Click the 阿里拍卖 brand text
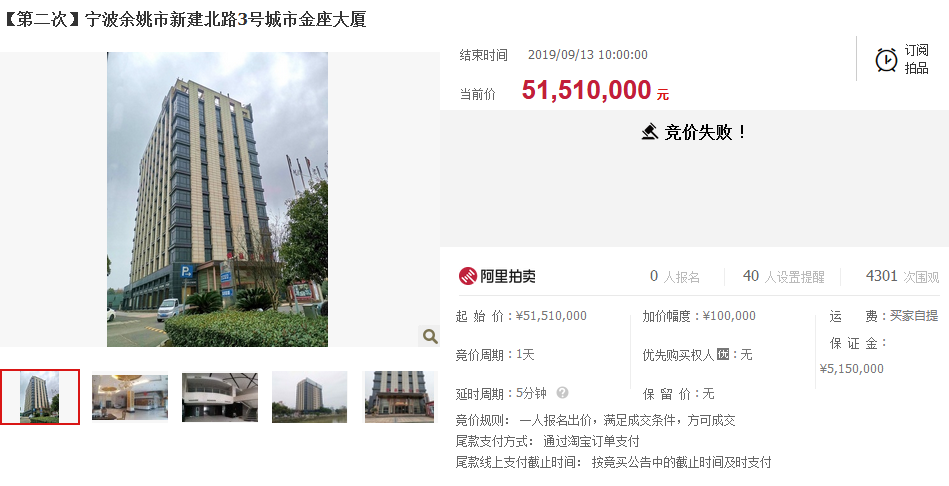The image size is (949, 486). click(508, 277)
